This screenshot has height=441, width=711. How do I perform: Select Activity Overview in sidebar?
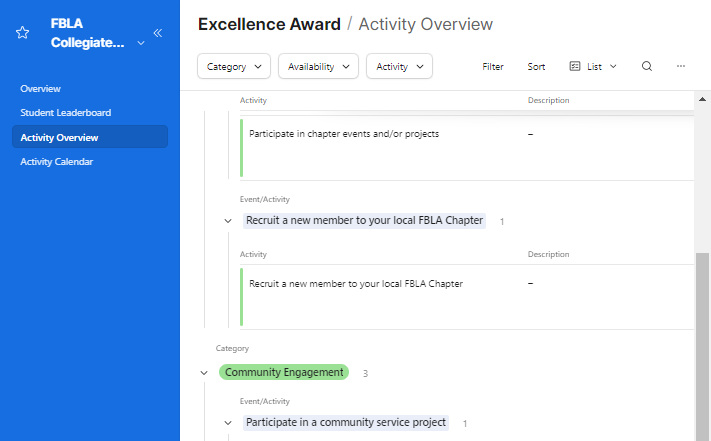point(90,137)
